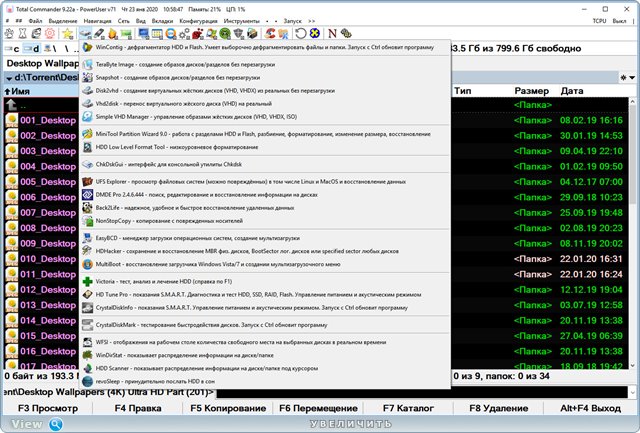
Task: Launch CrystalDiskInfo from menu
Action: click(265, 308)
